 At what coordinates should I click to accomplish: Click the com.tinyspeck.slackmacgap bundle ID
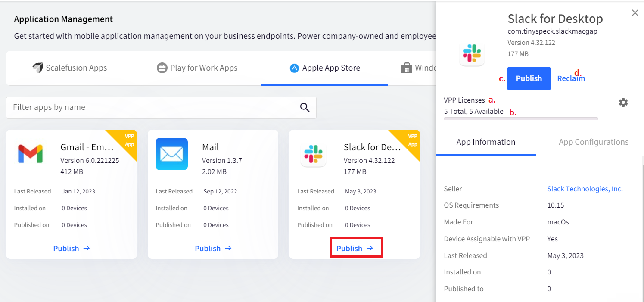(x=553, y=31)
